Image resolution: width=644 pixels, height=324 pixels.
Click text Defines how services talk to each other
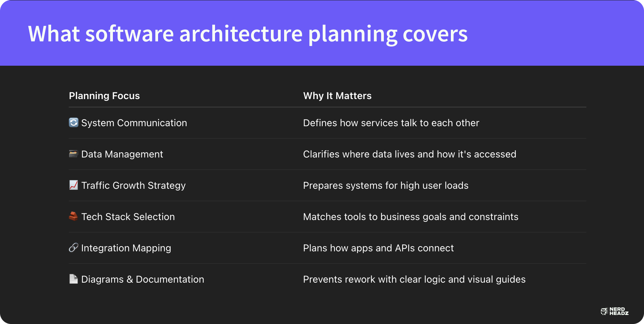pos(391,123)
